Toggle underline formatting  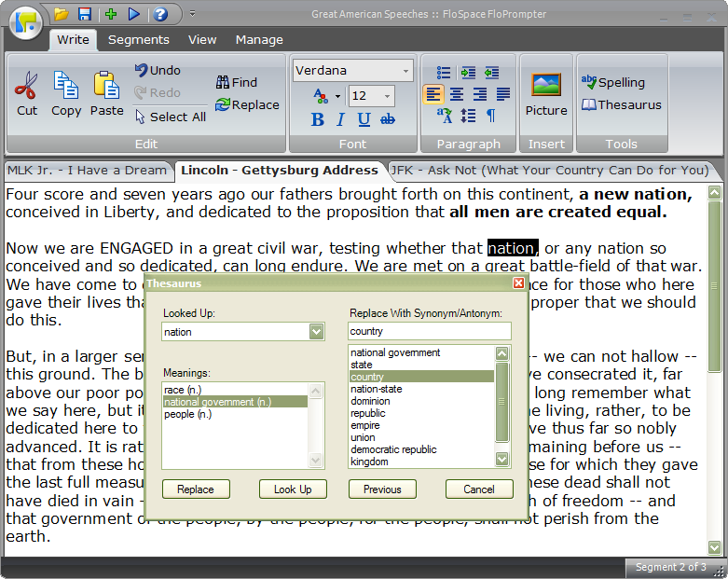coord(364,119)
